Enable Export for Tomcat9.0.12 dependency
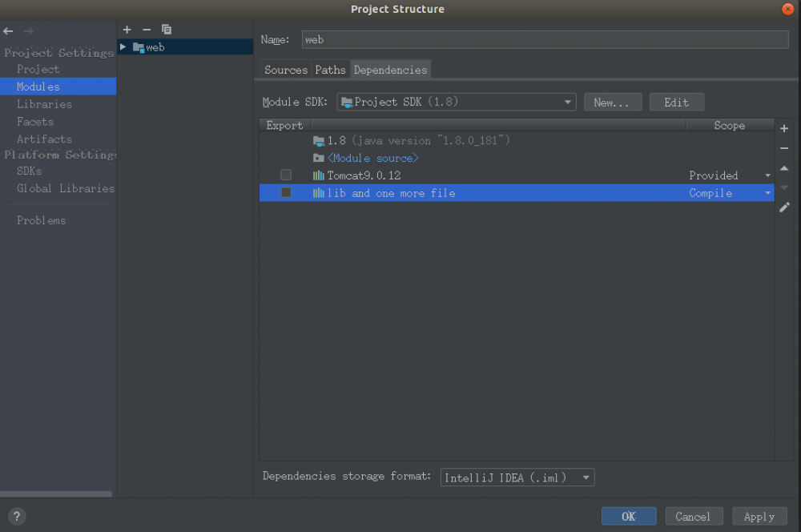 (x=286, y=175)
